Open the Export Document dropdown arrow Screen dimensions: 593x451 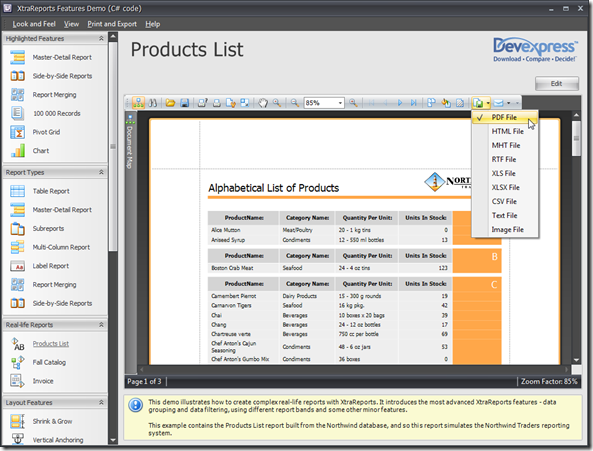click(x=488, y=103)
